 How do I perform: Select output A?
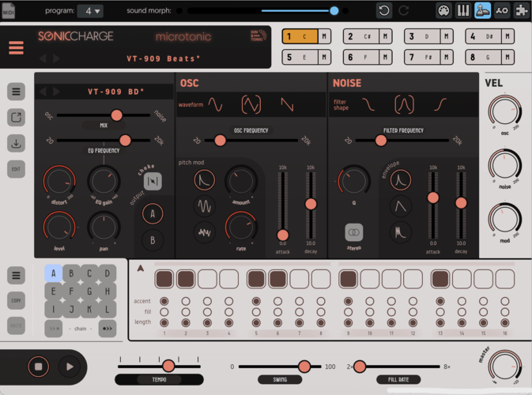(x=153, y=214)
